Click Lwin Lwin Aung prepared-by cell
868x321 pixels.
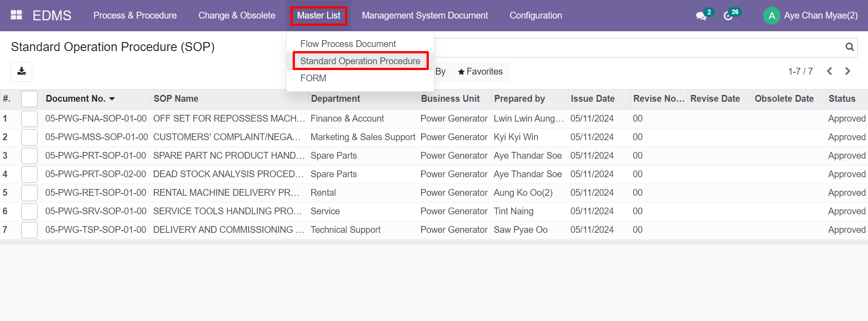click(x=529, y=118)
